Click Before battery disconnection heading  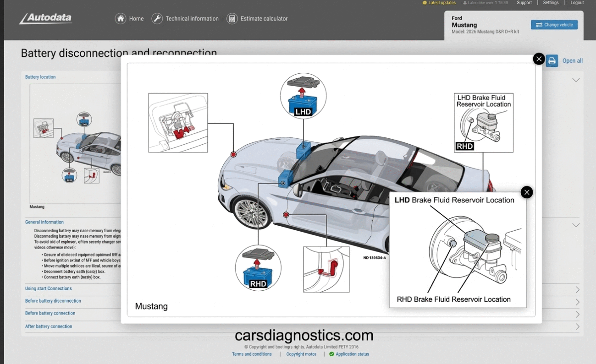pos(53,301)
